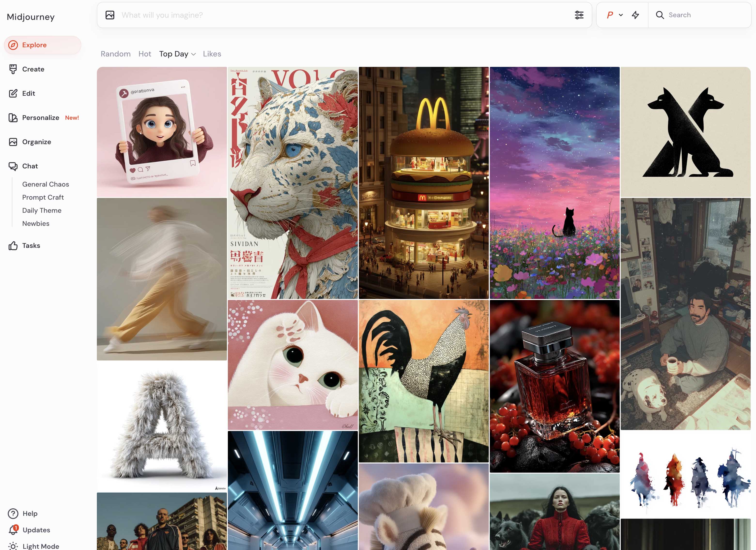The image size is (756, 550).
Task: Click the image upload icon in prompt bar
Action: point(110,15)
